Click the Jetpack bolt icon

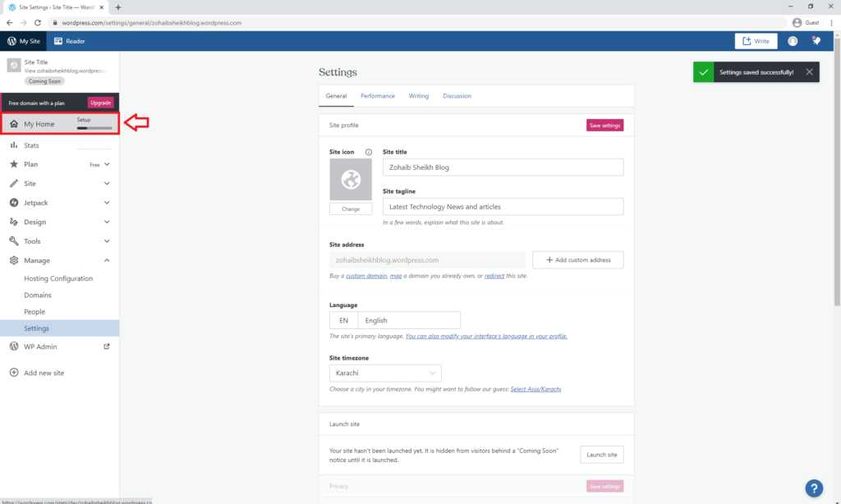14,203
